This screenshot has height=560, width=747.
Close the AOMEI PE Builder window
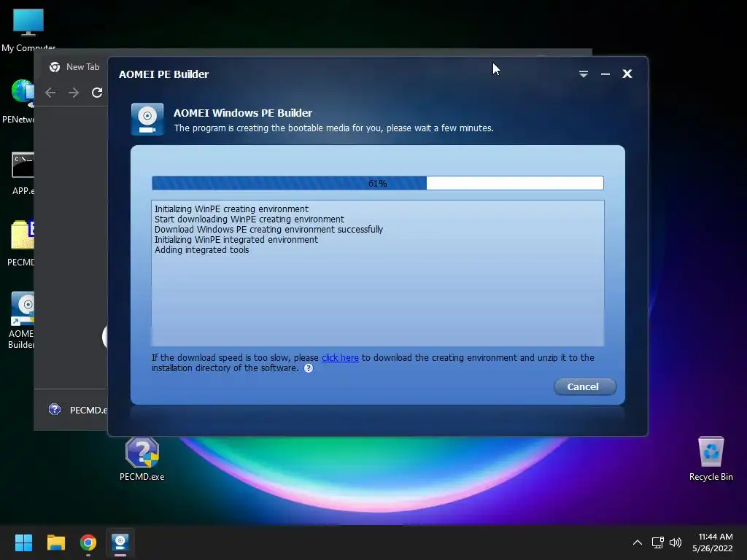point(627,74)
